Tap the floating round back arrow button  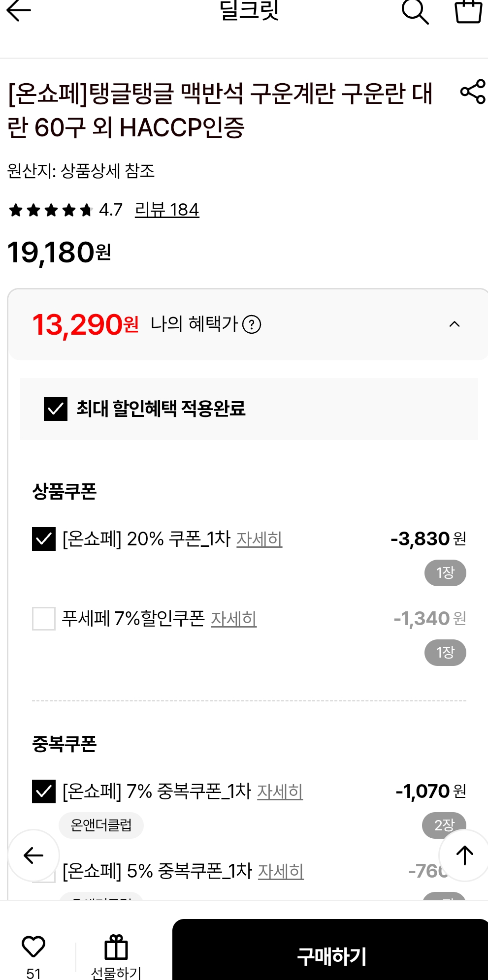point(33,855)
